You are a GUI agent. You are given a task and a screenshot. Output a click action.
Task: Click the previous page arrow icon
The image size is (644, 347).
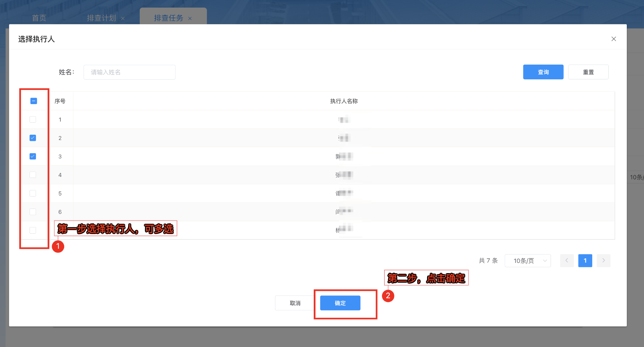[x=567, y=260]
